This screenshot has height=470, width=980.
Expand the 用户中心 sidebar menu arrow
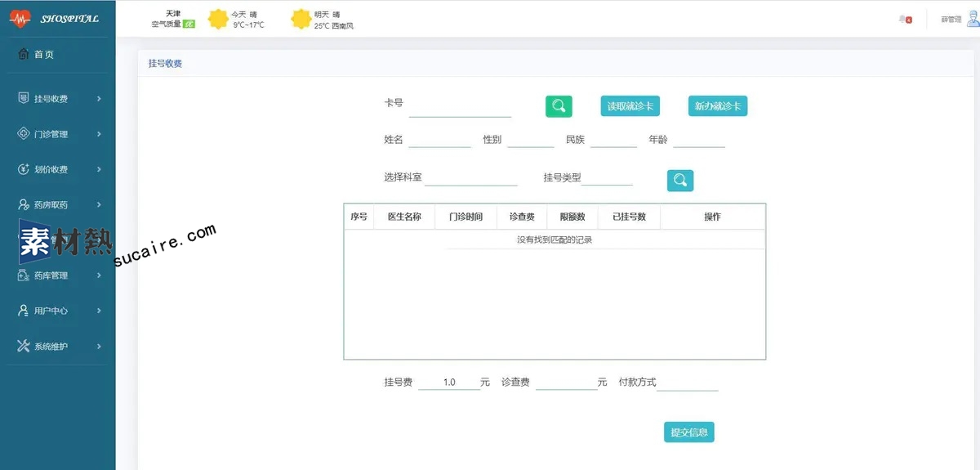(99, 311)
